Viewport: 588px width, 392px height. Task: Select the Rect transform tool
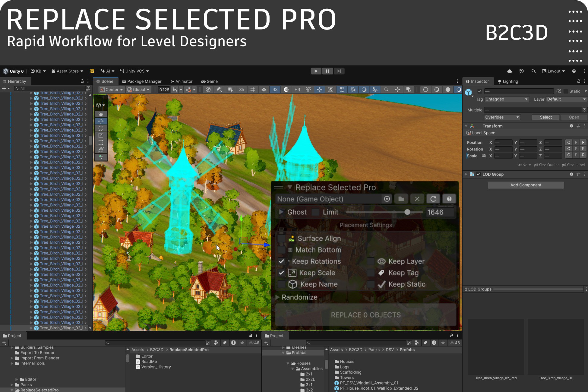tap(101, 143)
